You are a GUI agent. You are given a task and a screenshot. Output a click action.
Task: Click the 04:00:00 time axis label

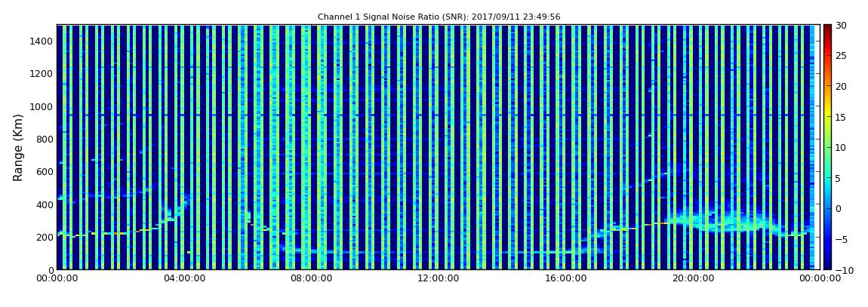184,279
